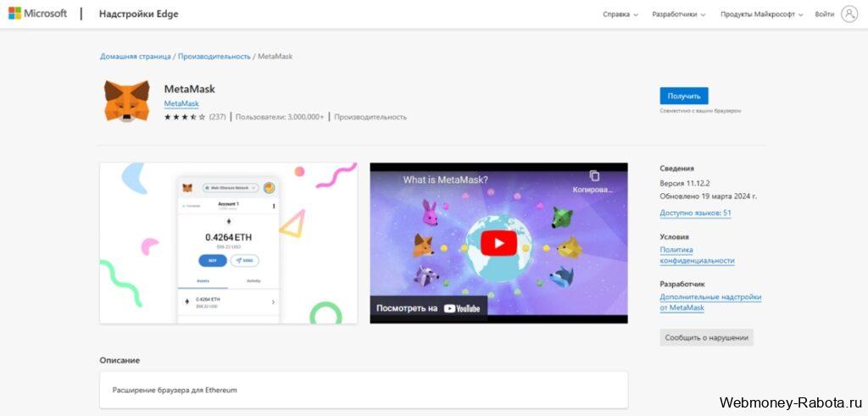Expand the Разработчики menu
This screenshot has width=868, height=416.
click(679, 14)
